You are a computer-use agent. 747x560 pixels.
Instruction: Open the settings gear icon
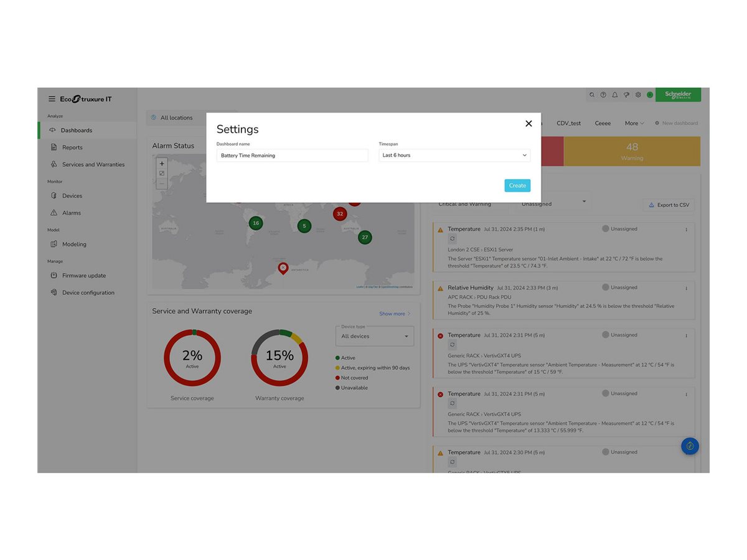(x=638, y=95)
